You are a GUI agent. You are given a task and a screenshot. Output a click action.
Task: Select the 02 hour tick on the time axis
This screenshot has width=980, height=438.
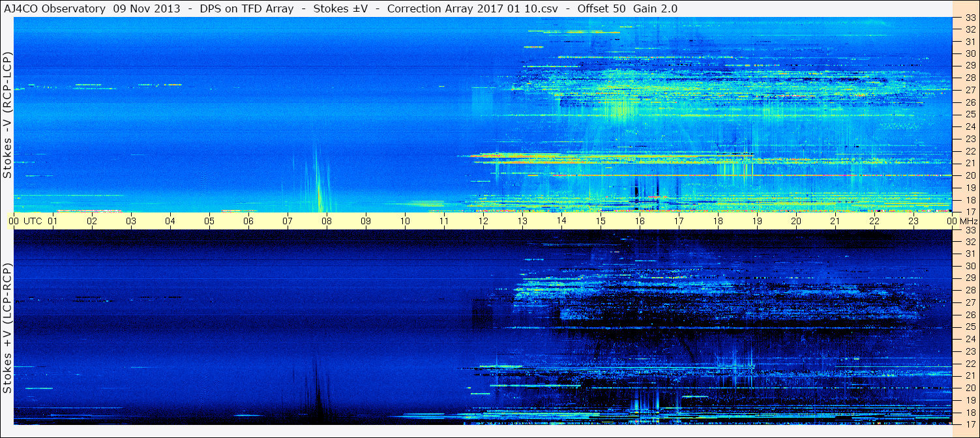tap(92, 221)
